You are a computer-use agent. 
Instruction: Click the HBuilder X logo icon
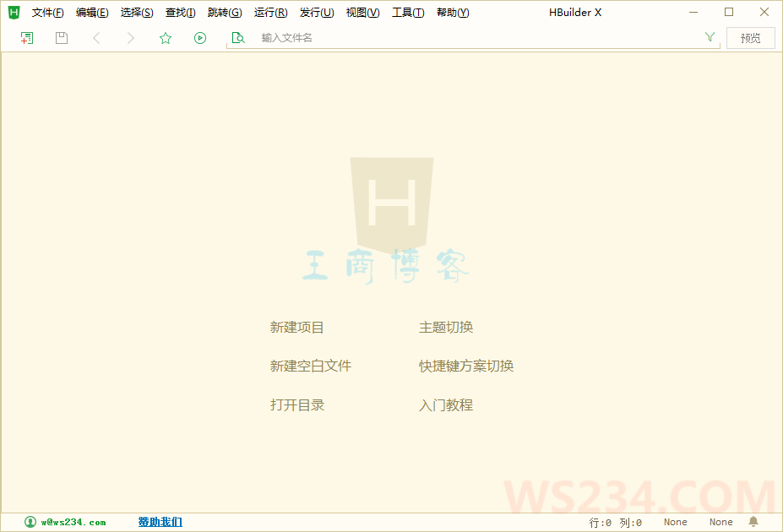pos(14,13)
